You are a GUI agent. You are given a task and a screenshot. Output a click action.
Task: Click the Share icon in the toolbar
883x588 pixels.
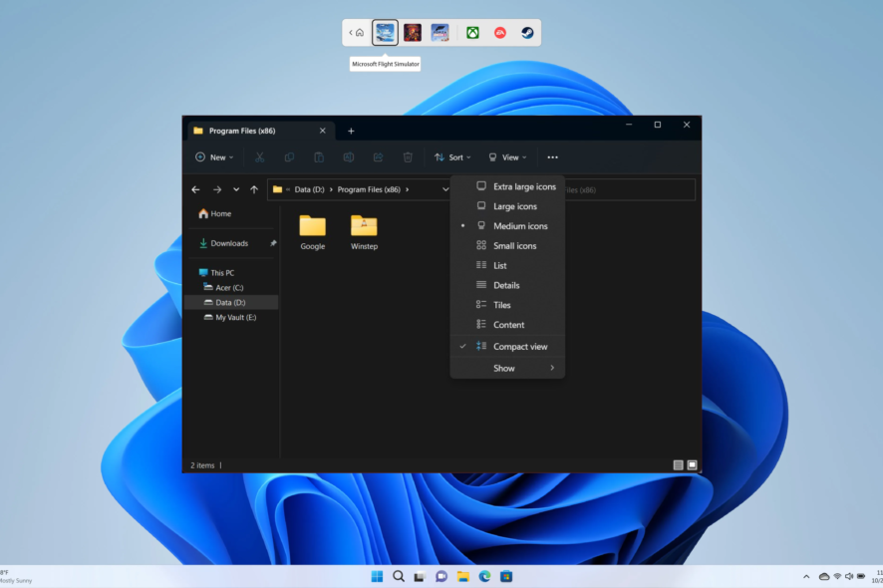(378, 156)
